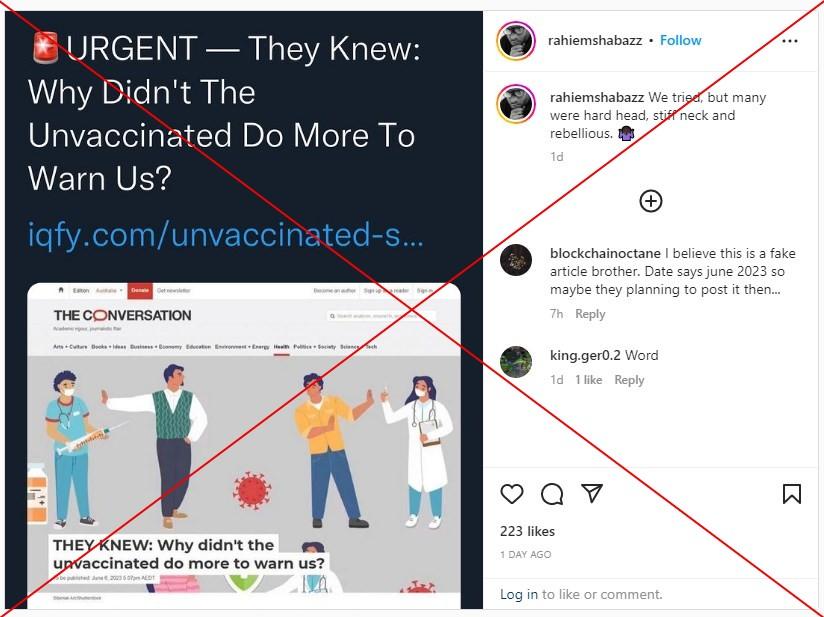Open the 1 DAY AGO post timestamp
824x617 pixels.
coord(526,554)
